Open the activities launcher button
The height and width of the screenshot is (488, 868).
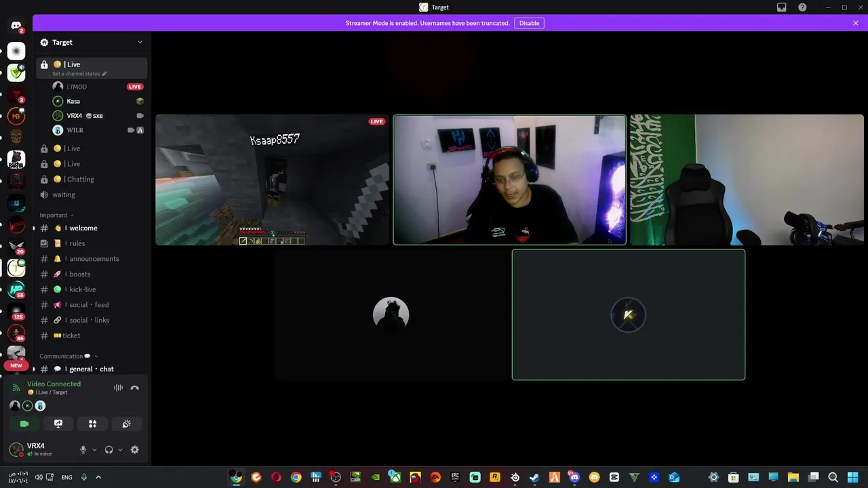click(x=92, y=424)
